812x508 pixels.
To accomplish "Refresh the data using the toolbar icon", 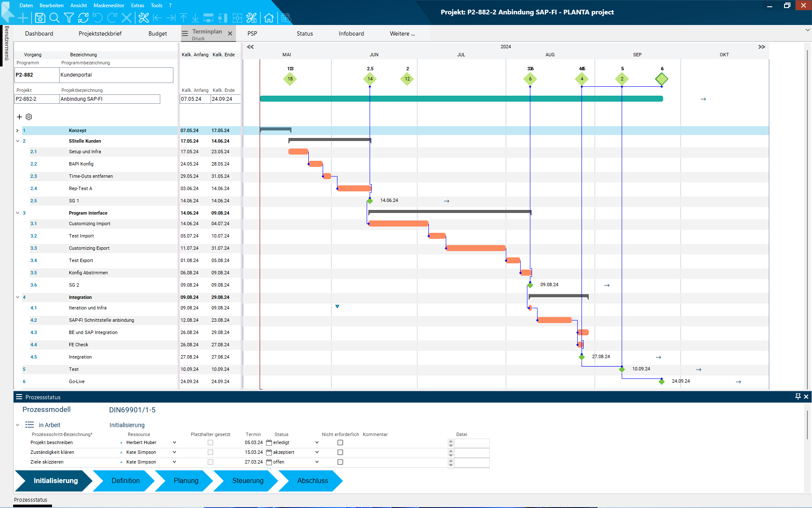I will 84,18.
